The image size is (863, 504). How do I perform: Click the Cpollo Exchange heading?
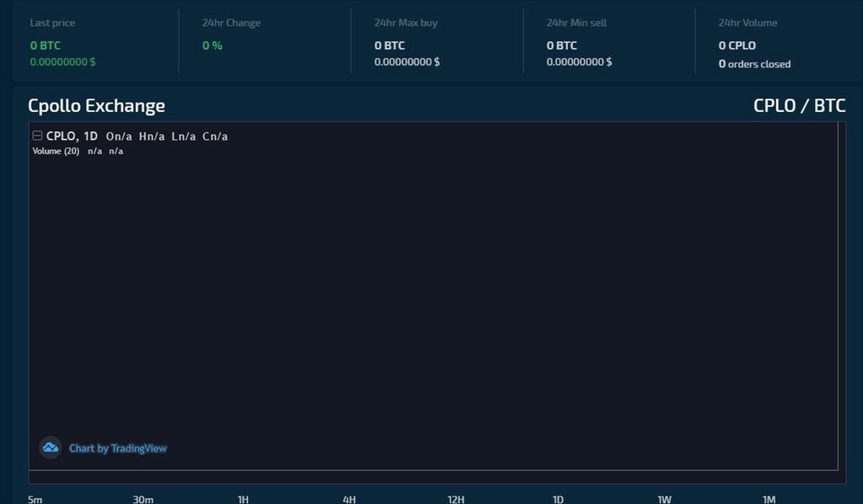tap(96, 105)
